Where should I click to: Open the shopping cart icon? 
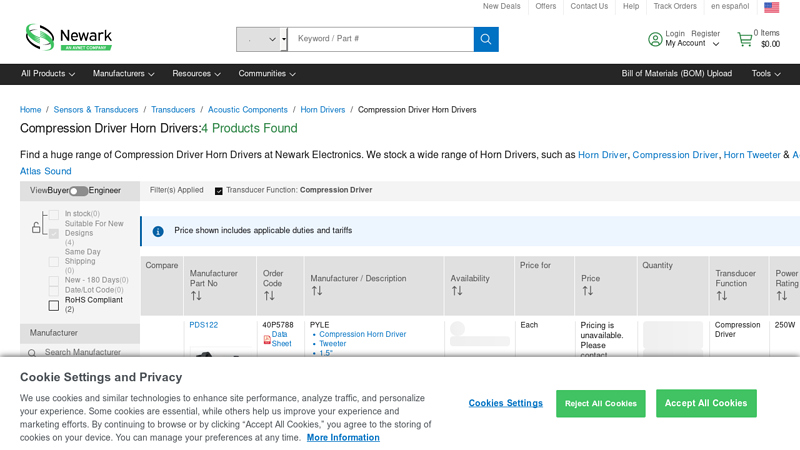[745, 39]
